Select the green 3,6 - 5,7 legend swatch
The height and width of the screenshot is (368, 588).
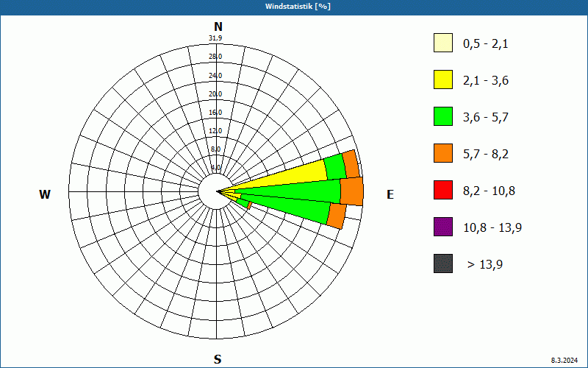443,116
